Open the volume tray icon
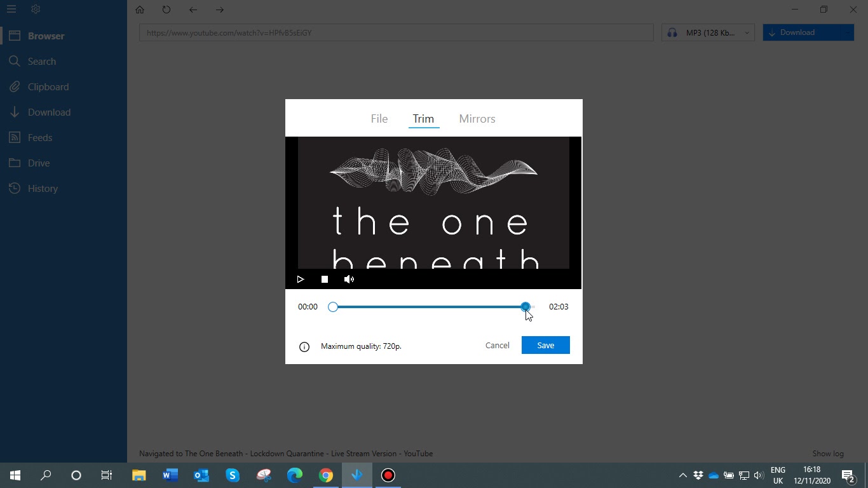 click(759, 475)
